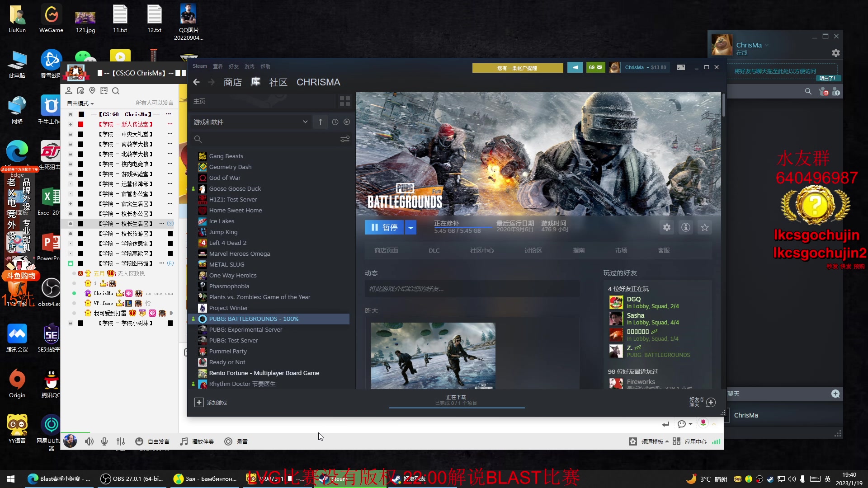Show PUBG game info icon
The width and height of the screenshot is (868, 488).
coord(686,227)
